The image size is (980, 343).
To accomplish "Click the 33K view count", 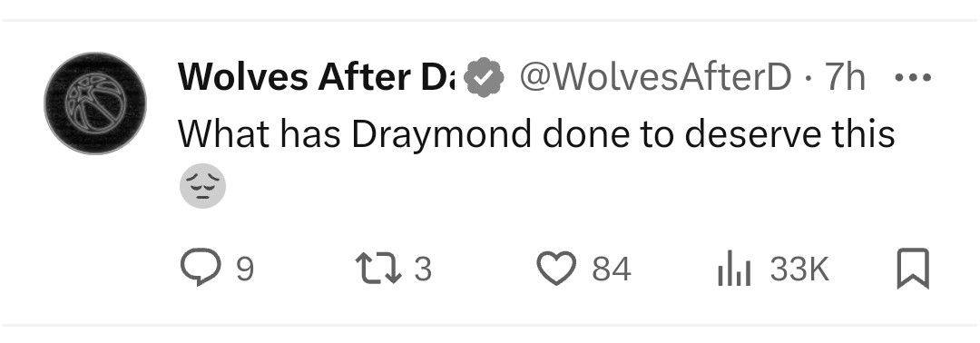I will point(799,269).
